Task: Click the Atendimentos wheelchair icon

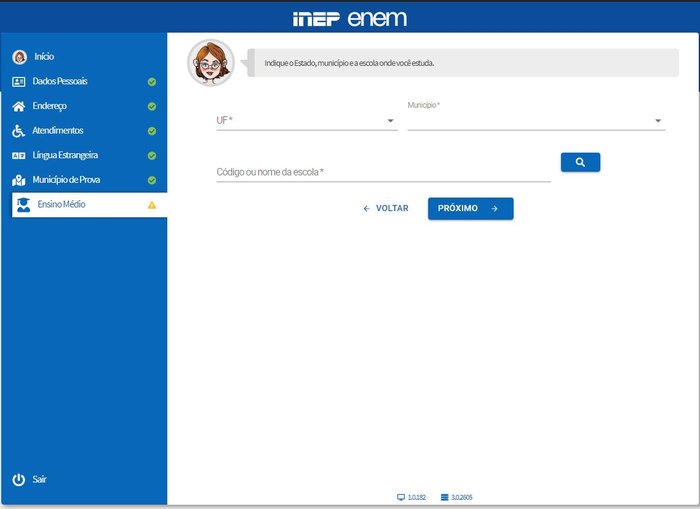Action: 18,131
